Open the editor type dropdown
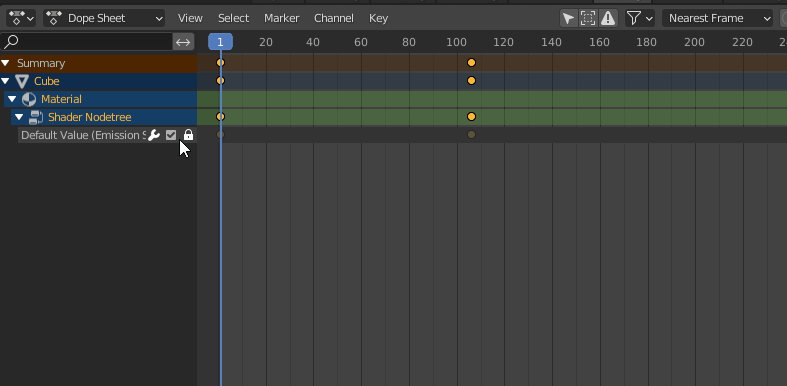 point(21,19)
